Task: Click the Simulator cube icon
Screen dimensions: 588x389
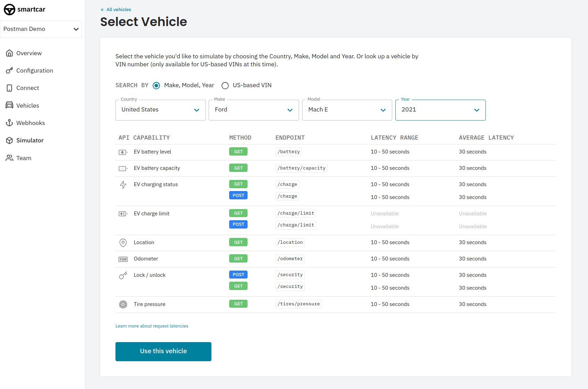Action: click(9, 140)
